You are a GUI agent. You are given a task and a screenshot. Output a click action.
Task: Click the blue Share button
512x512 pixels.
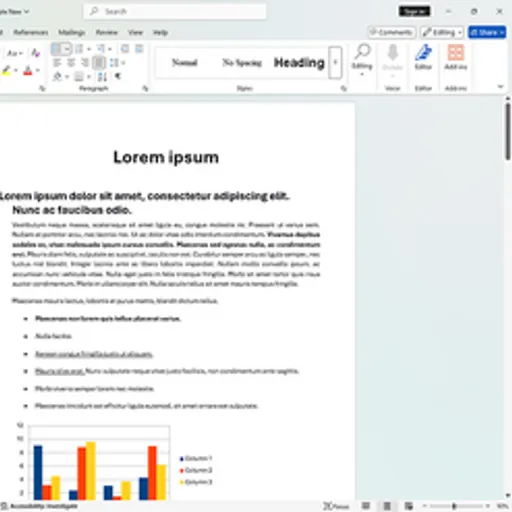[487, 32]
